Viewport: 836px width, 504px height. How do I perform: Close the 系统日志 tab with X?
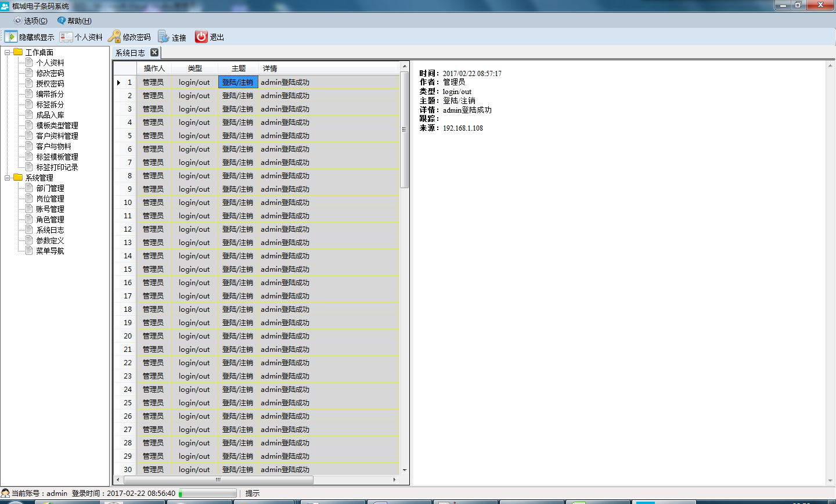(x=154, y=52)
